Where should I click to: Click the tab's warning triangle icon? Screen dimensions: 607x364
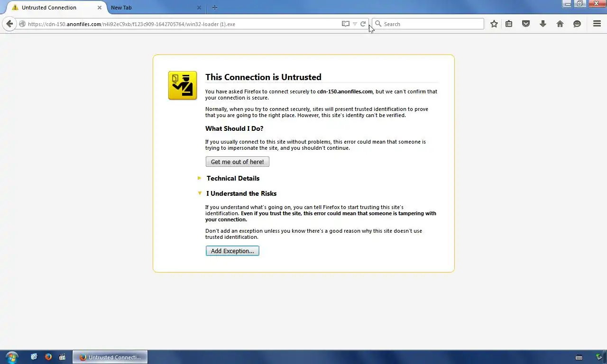click(15, 8)
